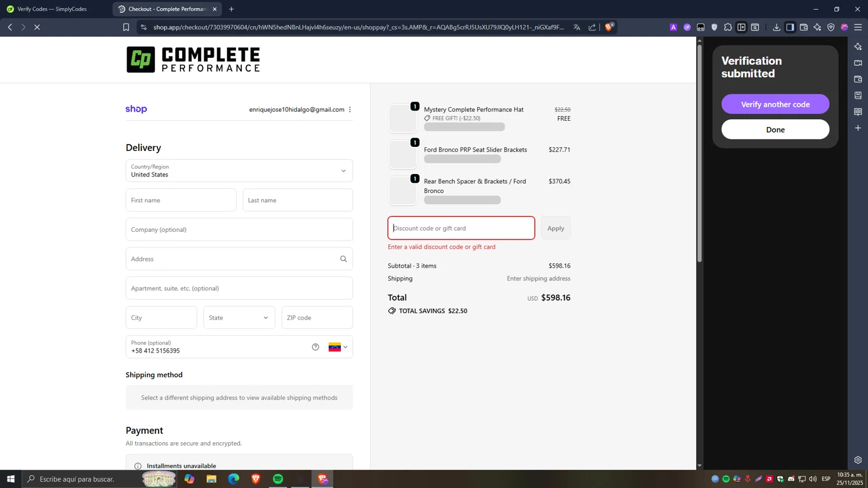Expand the Country/Region dropdown
This screenshot has width=868, height=488.
(239, 171)
